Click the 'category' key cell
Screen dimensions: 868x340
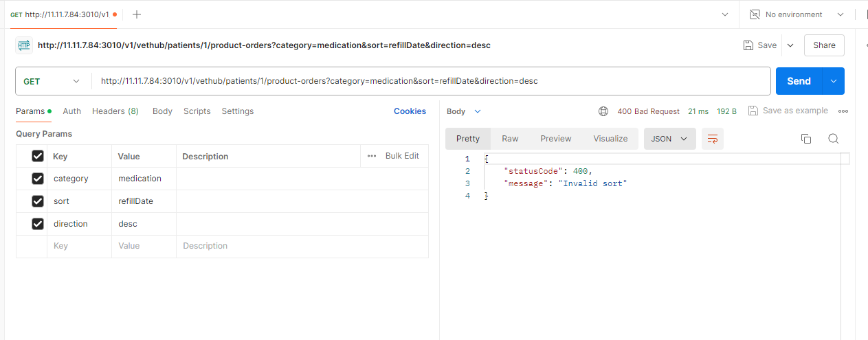click(x=79, y=179)
